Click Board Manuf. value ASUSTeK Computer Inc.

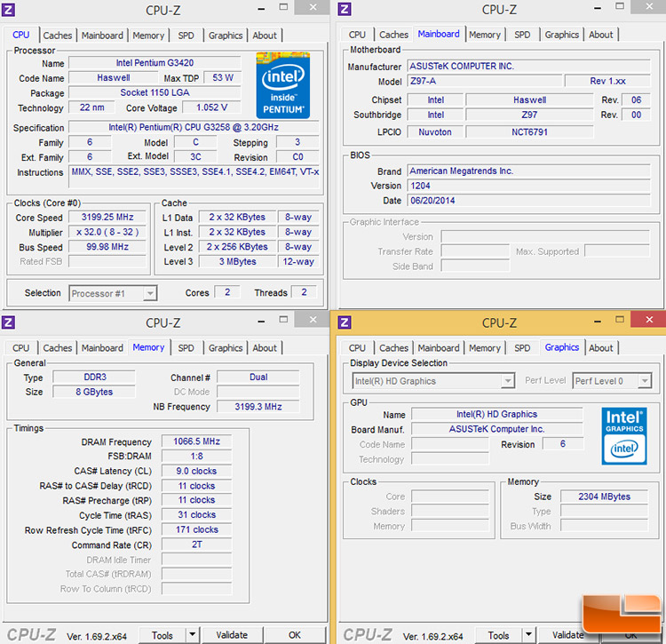[x=497, y=429]
